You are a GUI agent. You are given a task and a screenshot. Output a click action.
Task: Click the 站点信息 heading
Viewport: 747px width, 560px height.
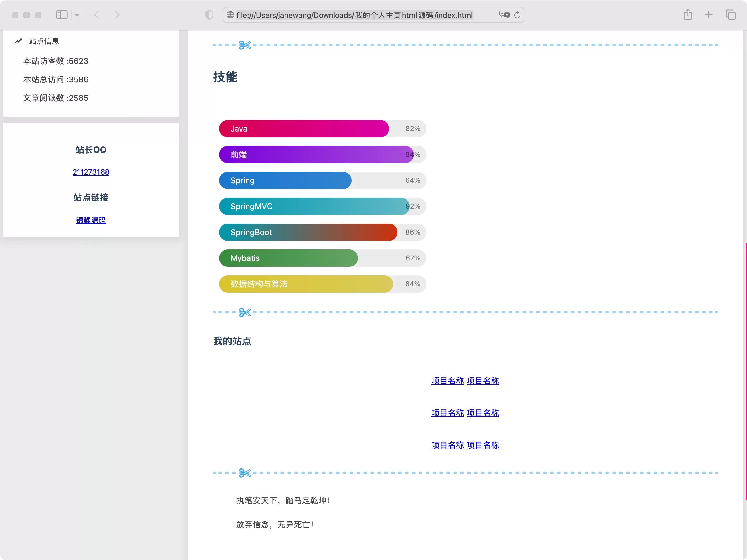point(44,41)
